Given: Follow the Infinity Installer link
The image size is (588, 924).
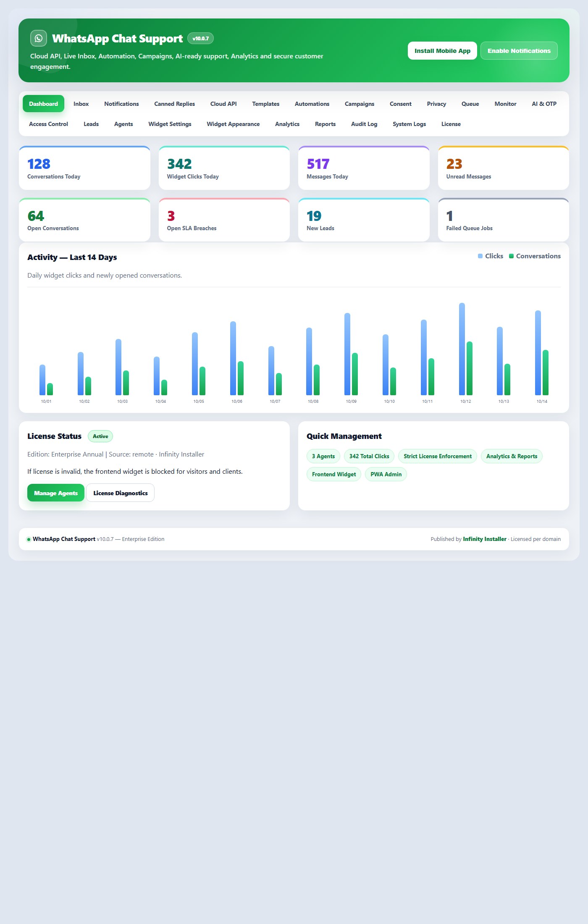Looking at the screenshot, I should 484,539.
